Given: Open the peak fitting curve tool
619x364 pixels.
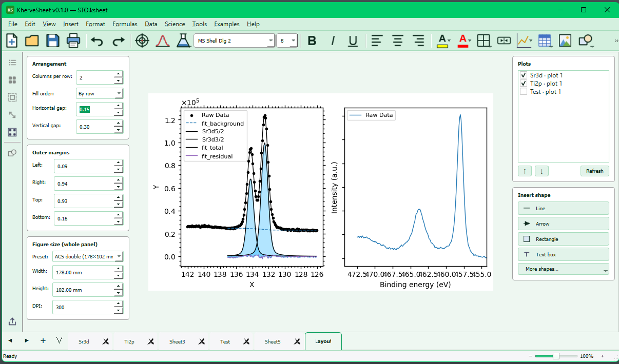Looking at the screenshot, I should tap(163, 41).
